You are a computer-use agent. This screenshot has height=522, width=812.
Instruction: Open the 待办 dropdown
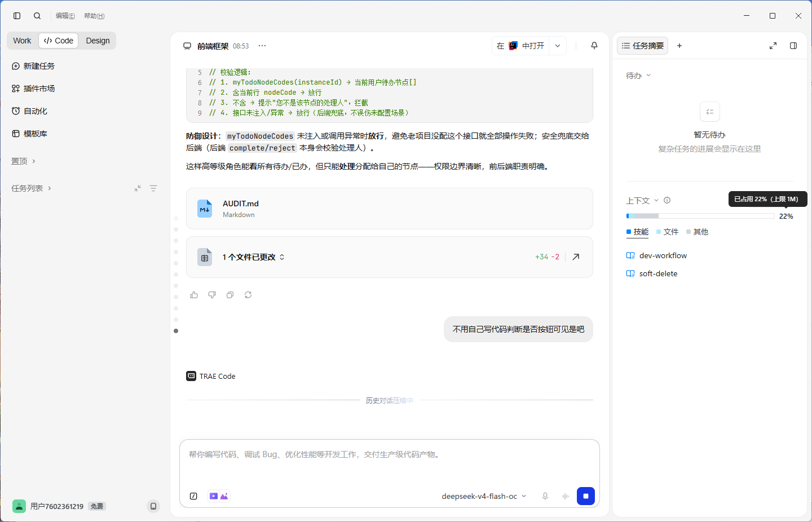[638, 76]
